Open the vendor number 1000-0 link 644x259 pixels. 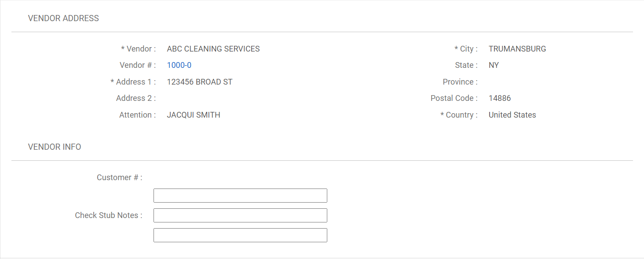pos(179,65)
